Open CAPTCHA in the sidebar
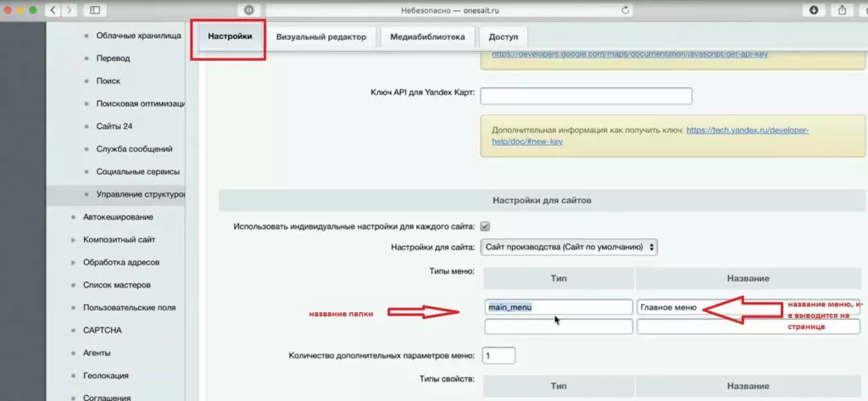Viewport: 868px width, 401px height. 102,331
